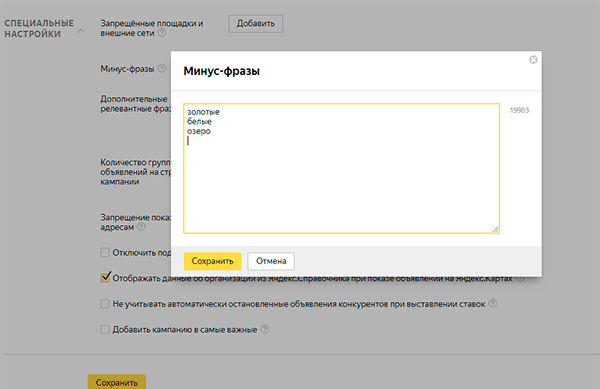
Task: Focus the minus-phrases text area
Action: point(341,168)
